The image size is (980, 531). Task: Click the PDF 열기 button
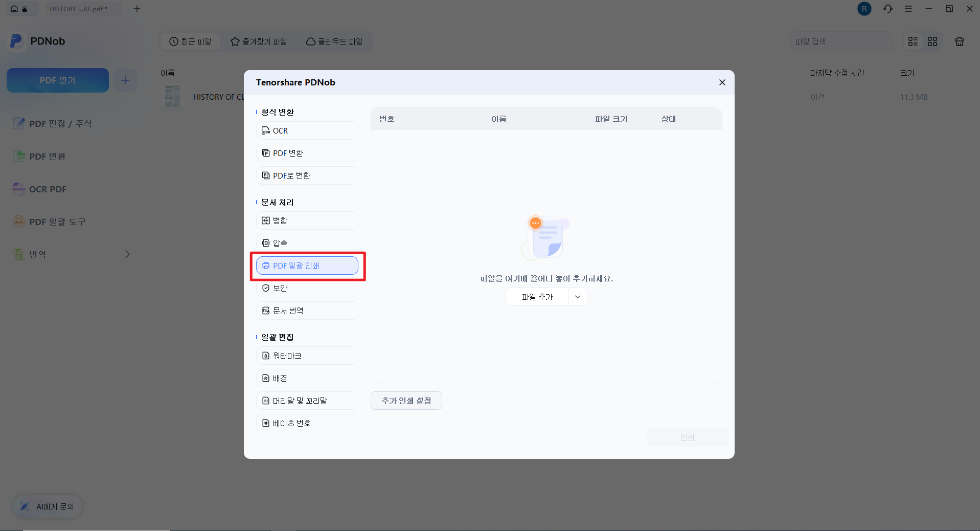coord(58,80)
